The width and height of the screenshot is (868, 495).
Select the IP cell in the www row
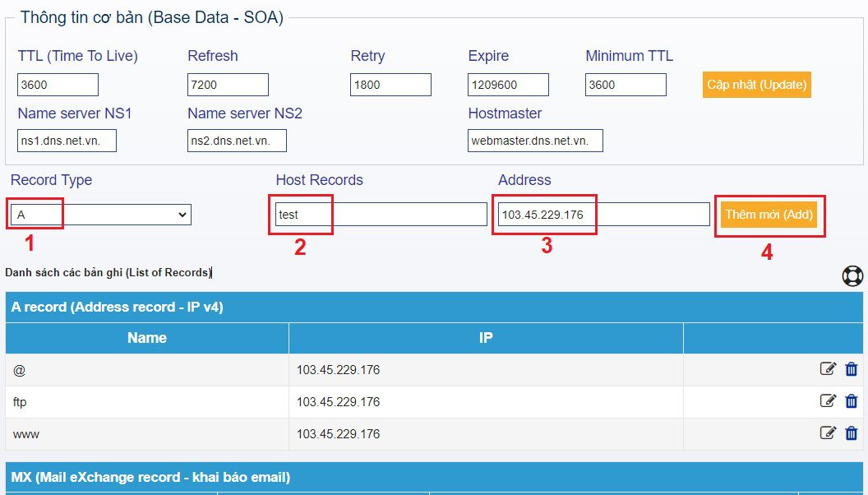click(x=486, y=434)
